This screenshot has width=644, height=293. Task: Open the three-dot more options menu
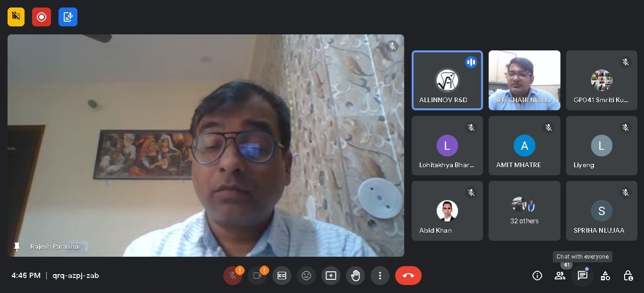[x=380, y=276]
